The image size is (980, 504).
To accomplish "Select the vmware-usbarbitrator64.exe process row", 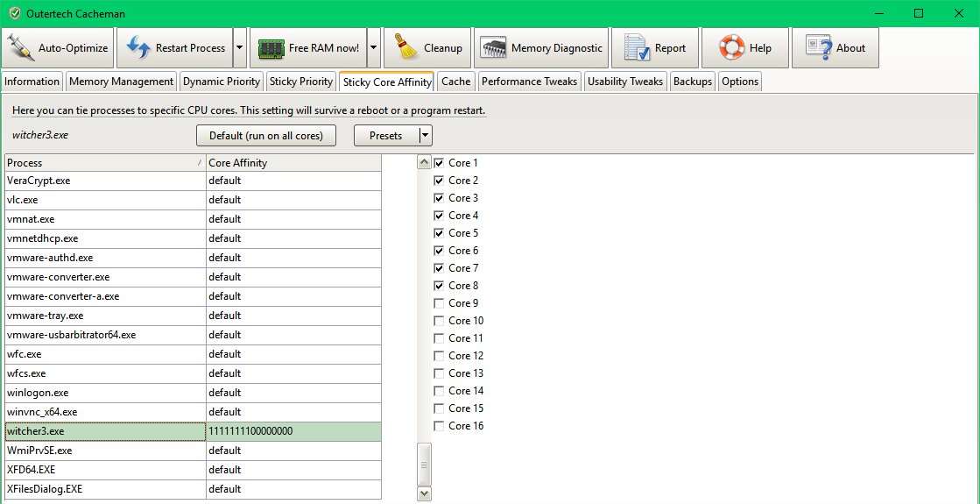I will pos(193,335).
